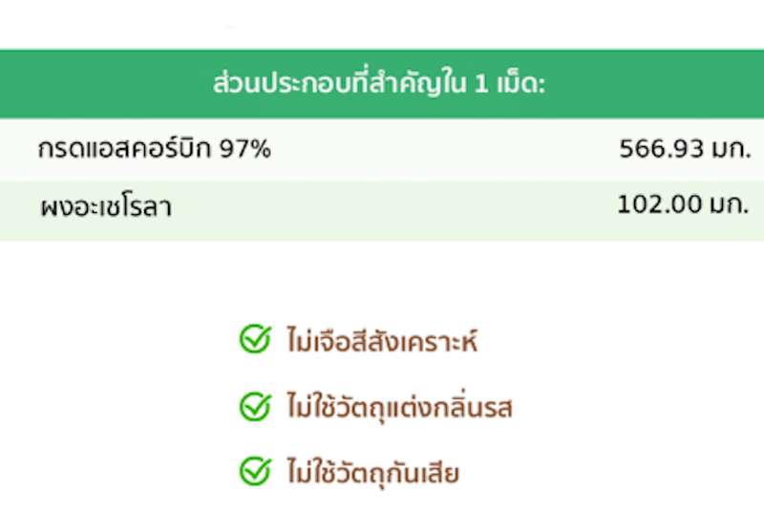Click the checkmark icon beside ไม่เจือสีสังเคราะห์
Viewport: 764px width, 532px height.
click(x=255, y=339)
